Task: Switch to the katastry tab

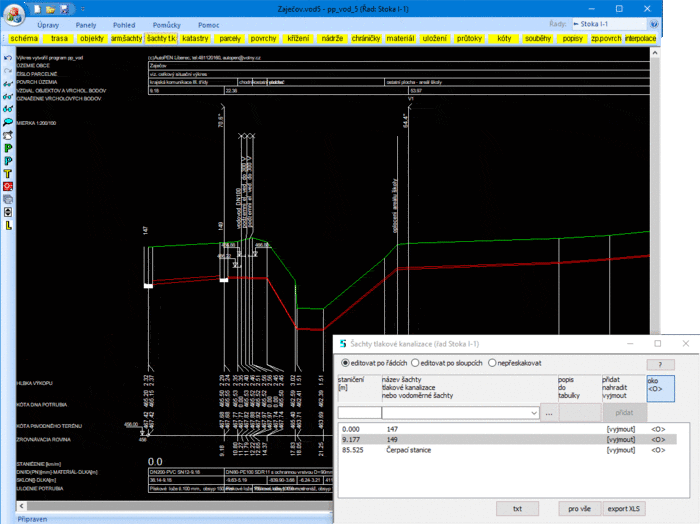Action: 195,37
